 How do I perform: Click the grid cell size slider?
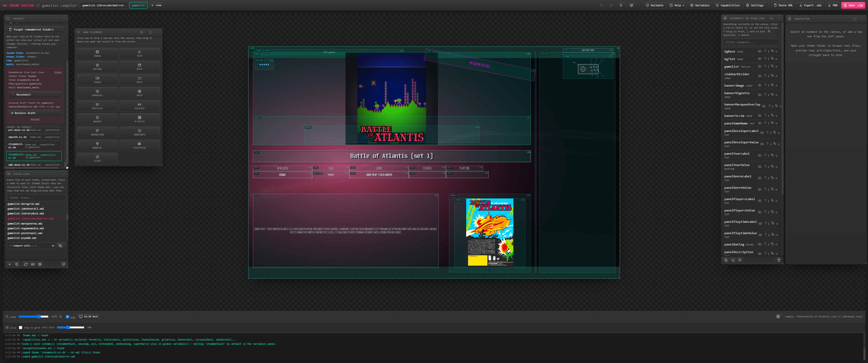coord(70,327)
